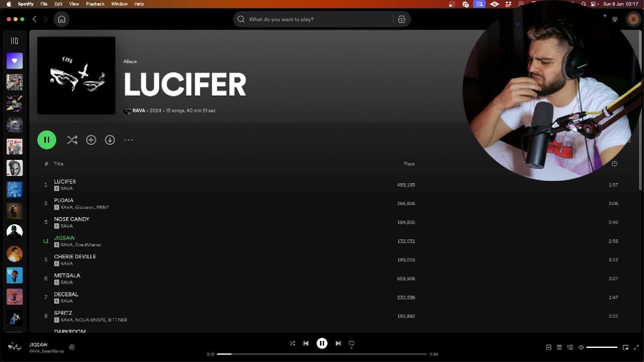This screenshot has height=362, width=644.
Task: Sort tracks by the duration clock icon
Action: click(x=614, y=163)
